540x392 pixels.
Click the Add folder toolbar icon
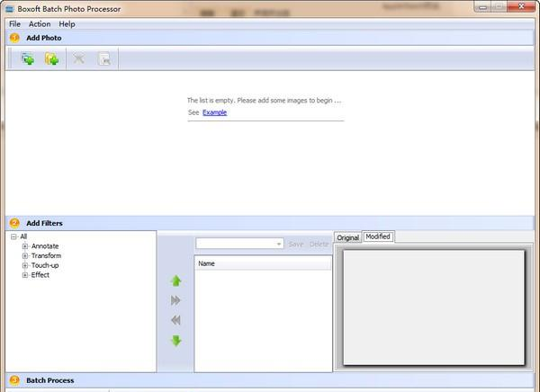(51, 58)
